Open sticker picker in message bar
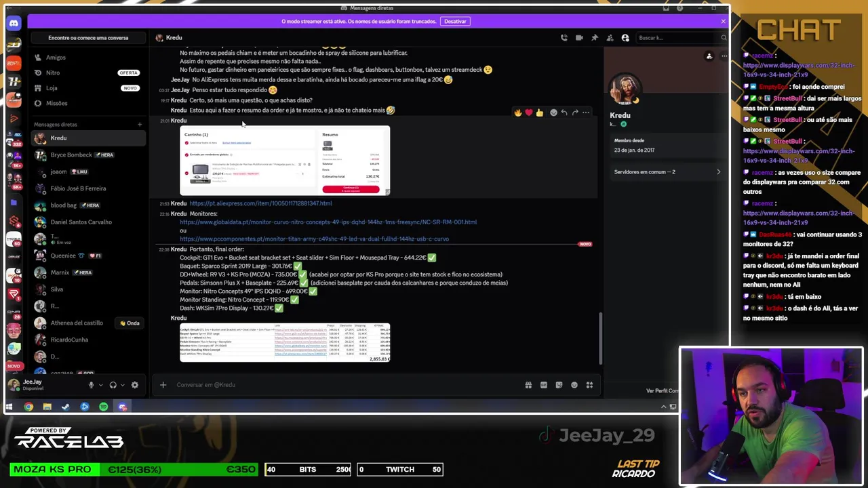This screenshot has height=488, width=868. tap(559, 385)
